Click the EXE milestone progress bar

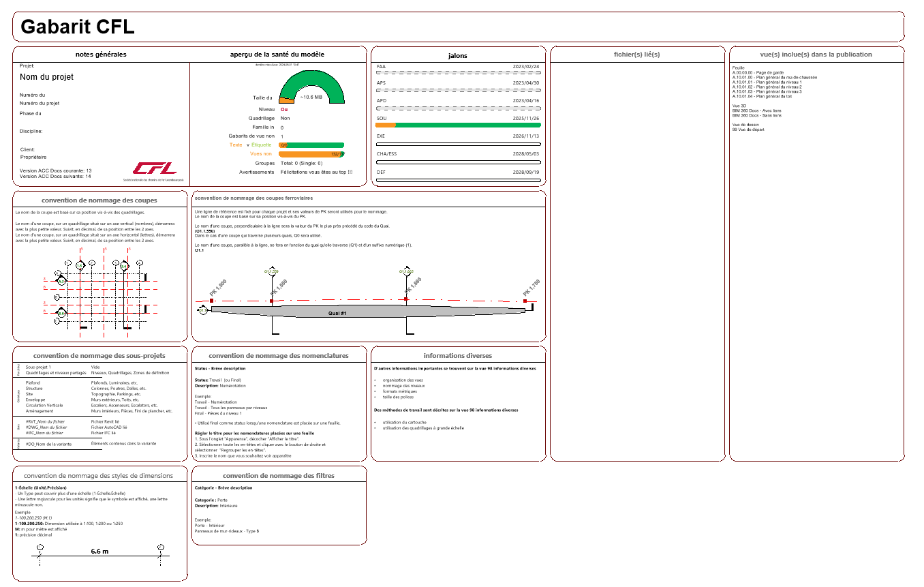[x=458, y=144]
